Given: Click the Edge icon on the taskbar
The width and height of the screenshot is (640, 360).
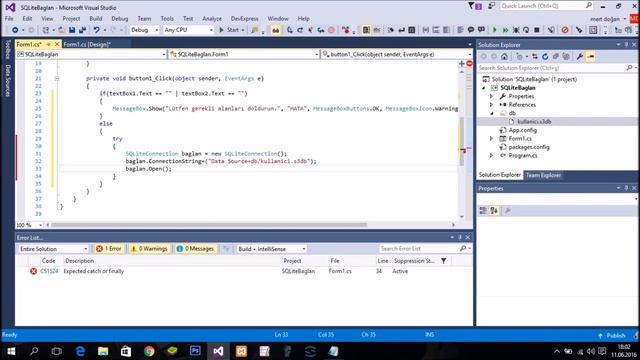Looking at the screenshot, I should tap(80, 351).
